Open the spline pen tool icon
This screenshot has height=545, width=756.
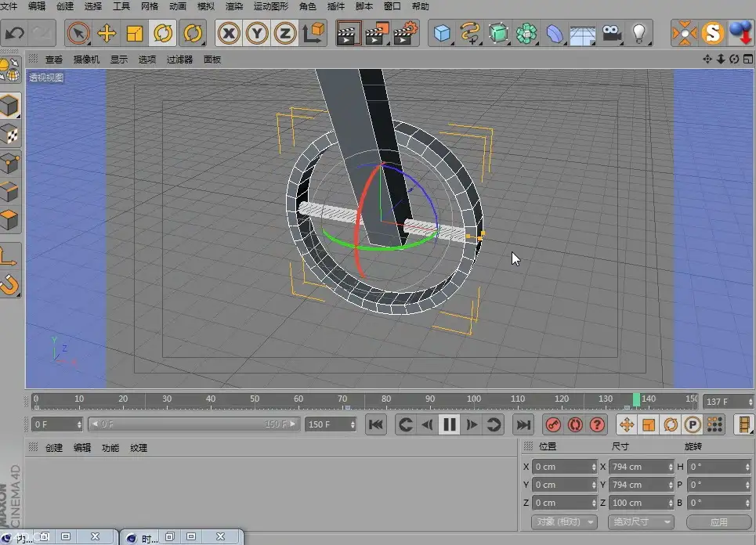pos(470,33)
